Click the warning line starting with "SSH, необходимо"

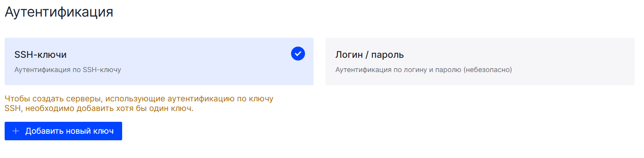[99, 108]
